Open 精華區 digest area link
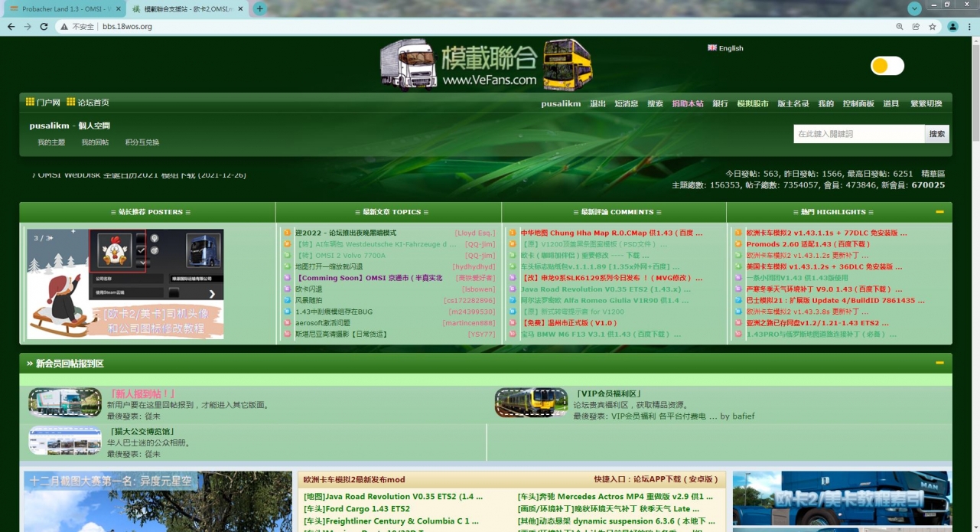 click(x=933, y=174)
